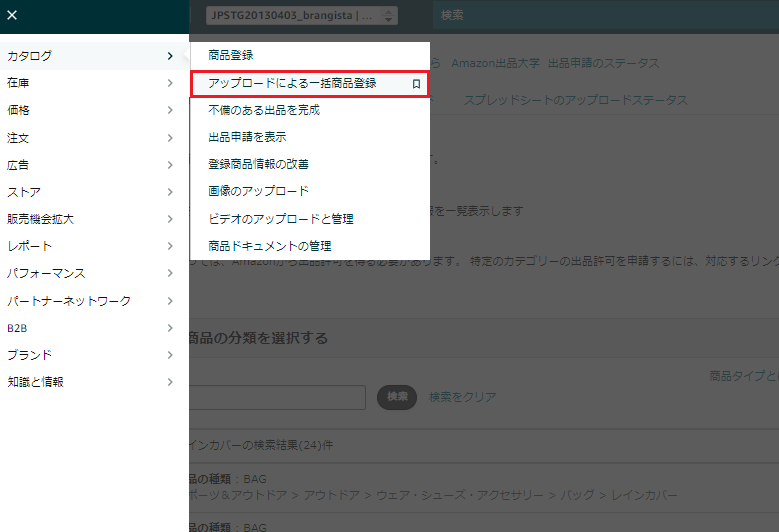Screen dimensions: 779x532
Task: Click the 検索をクリア link
Action: (x=463, y=397)
